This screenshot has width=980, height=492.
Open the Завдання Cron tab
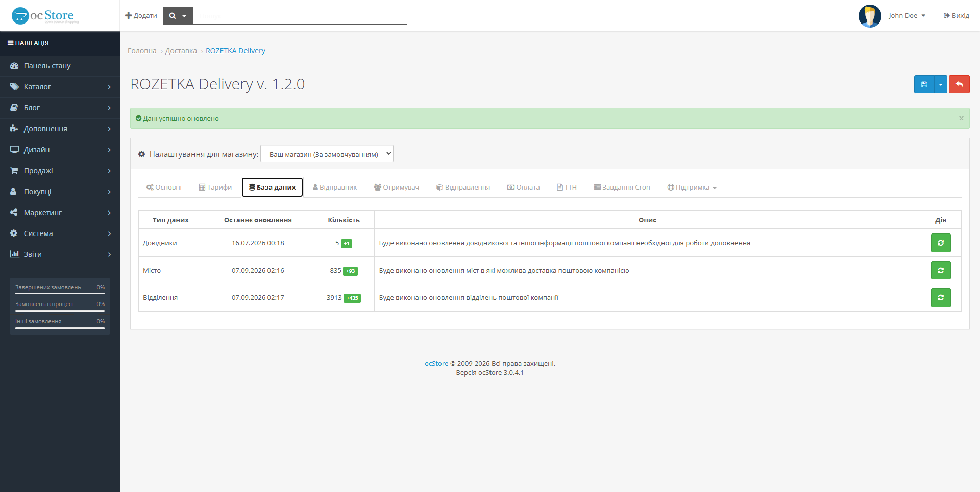tap(622, 188)
